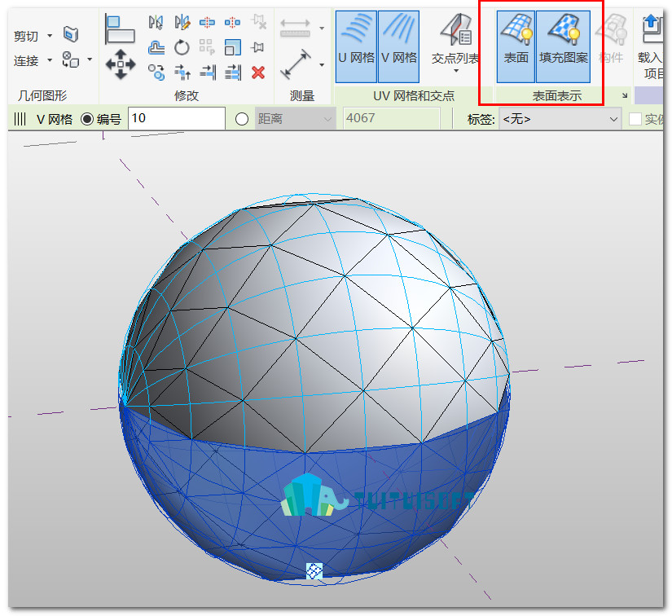
Task: Click the disabled Unpin icon
Action: [x=258, y=22]
